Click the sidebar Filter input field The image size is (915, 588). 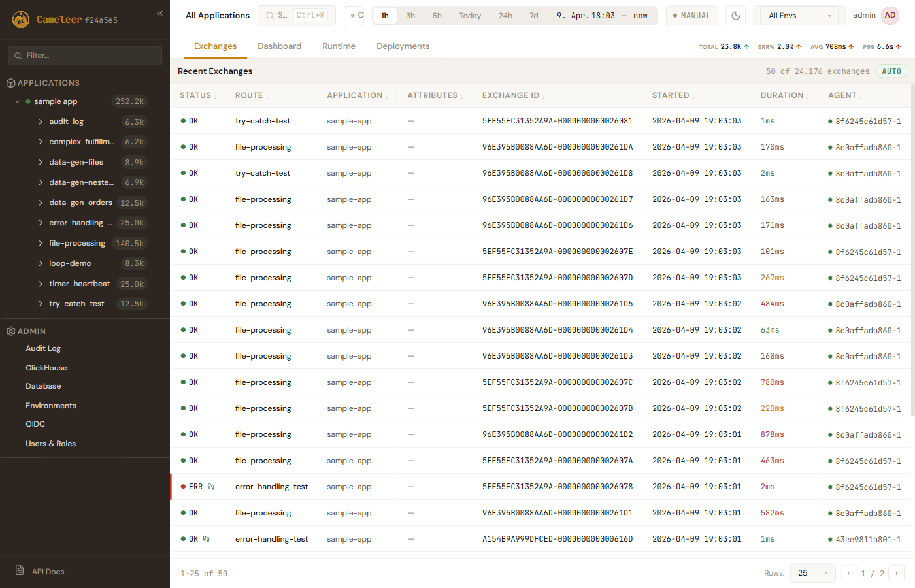pyautogui.click(x=85, y=56)
